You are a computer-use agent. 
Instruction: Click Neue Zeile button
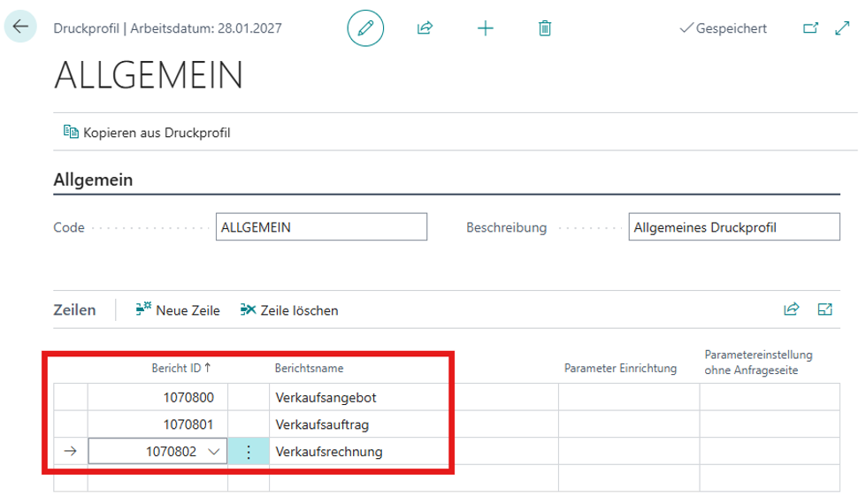coord(178,310)
